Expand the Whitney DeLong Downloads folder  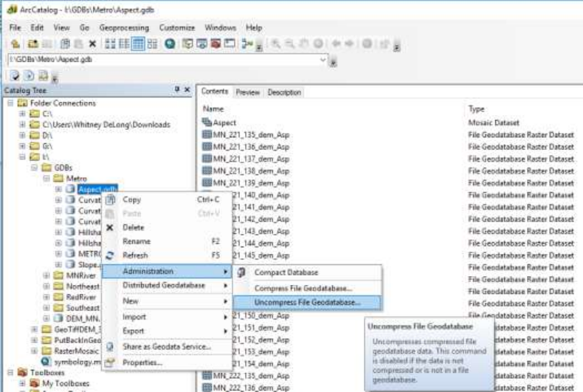coord(22,124)
